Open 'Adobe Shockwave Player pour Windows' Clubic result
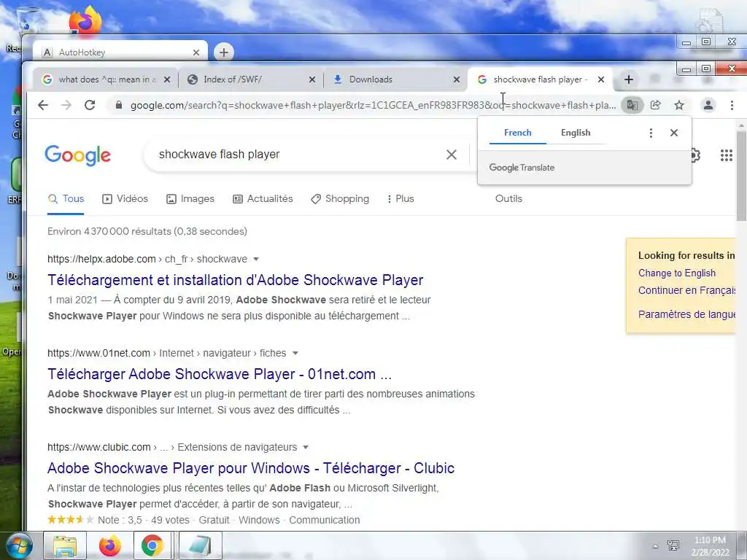This screenshot has height=560, width=747. (251, 468)
